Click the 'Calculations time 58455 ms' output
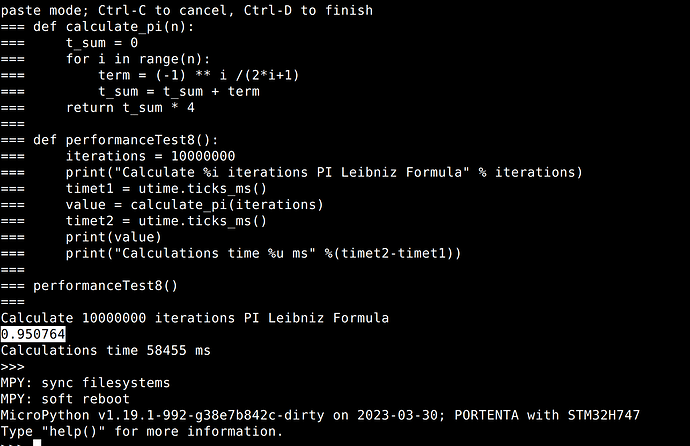Screen dimensions: 690x446 tap(106, 351)
